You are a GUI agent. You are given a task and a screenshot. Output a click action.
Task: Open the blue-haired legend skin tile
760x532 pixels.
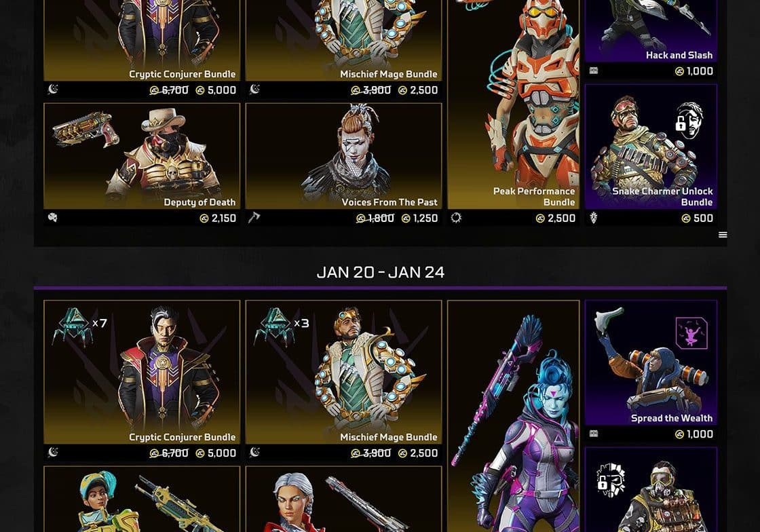coord(513,416)
